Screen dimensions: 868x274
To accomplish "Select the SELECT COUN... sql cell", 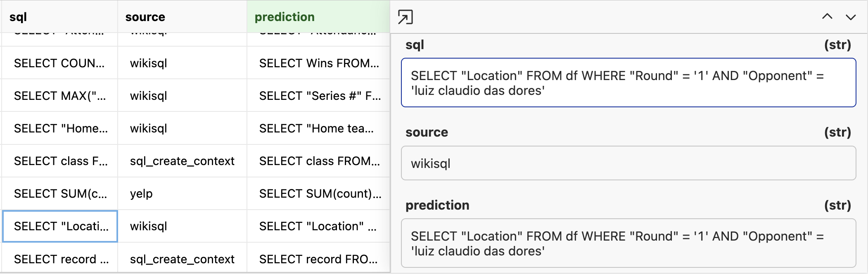I will point(59,63).
